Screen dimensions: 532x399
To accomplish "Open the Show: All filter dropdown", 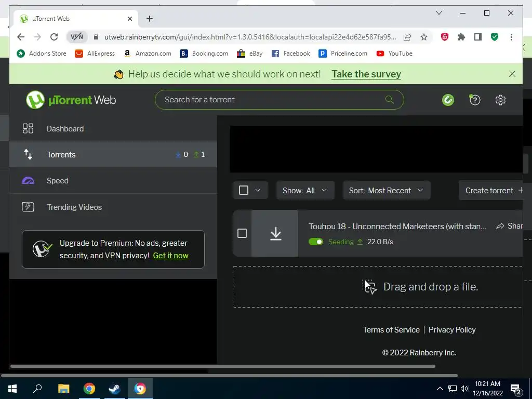I will [x=305, y=190].
